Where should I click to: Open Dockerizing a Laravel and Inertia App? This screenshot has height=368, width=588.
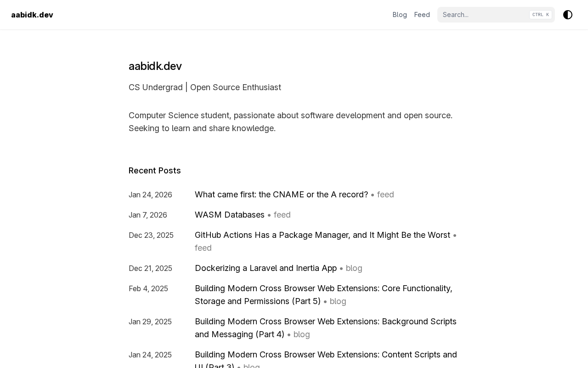coord(266,268)
